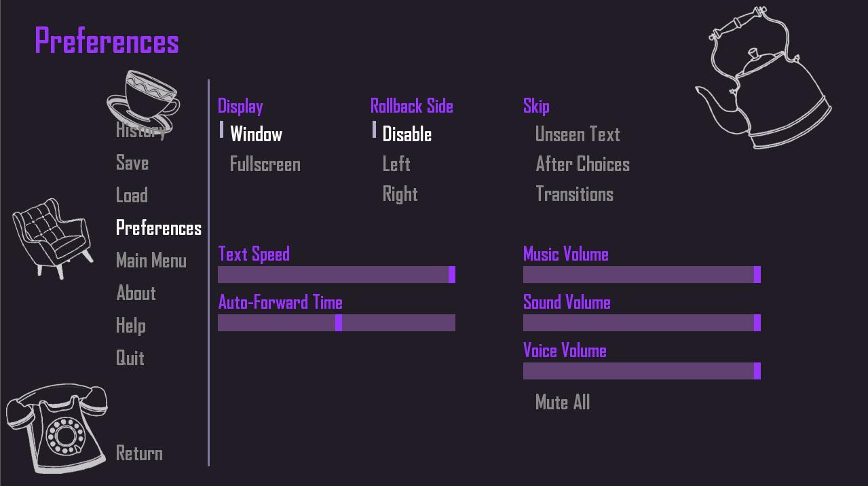Click the teapot kettle illustration
The image size is (868, 486).
pos(763,78)
